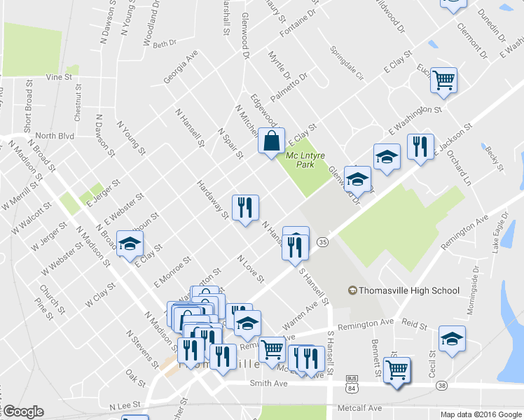Click the Thomasville High School place icon
Screen dimensions: 524x420
352,290
